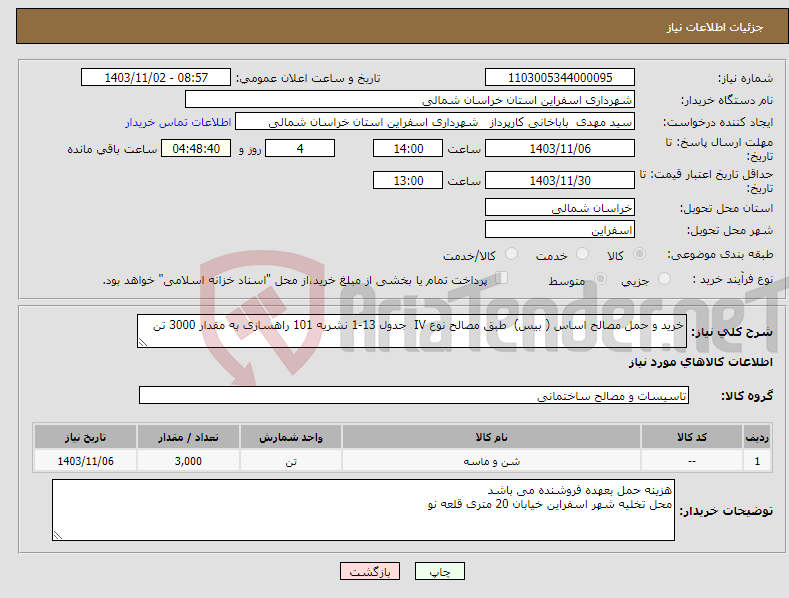Click the کد کالا column header
789x598 pixels.
point(691,437)
